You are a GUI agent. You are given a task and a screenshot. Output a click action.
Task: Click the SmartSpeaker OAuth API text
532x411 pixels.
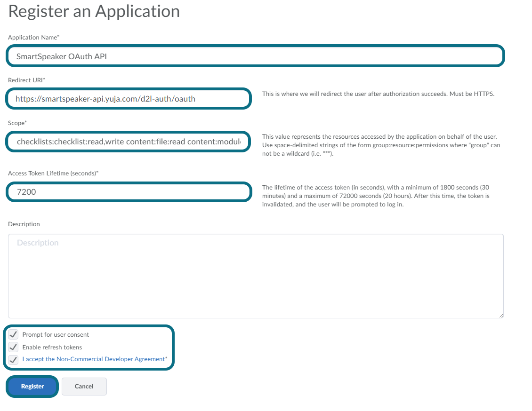[59, 55]
